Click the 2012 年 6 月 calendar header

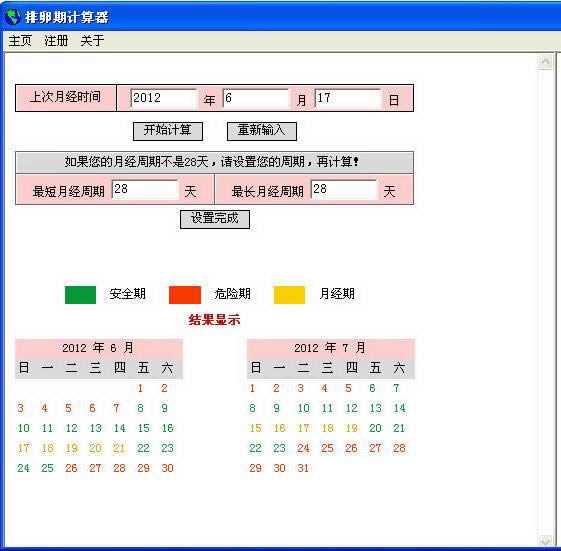[x=98, y=348]
